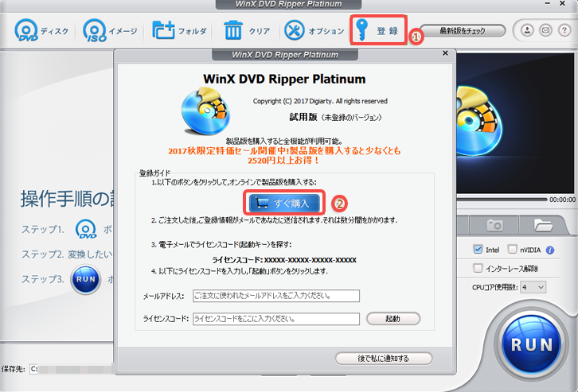Open the CPUコア使用数 dropdown
This screenshot has height=392, width=578.
533,287
